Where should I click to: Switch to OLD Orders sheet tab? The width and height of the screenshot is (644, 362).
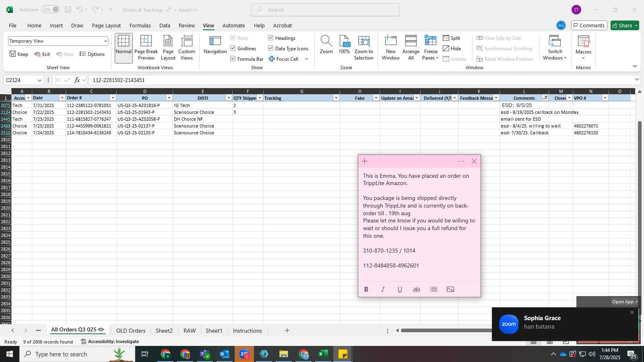point(131,331)
